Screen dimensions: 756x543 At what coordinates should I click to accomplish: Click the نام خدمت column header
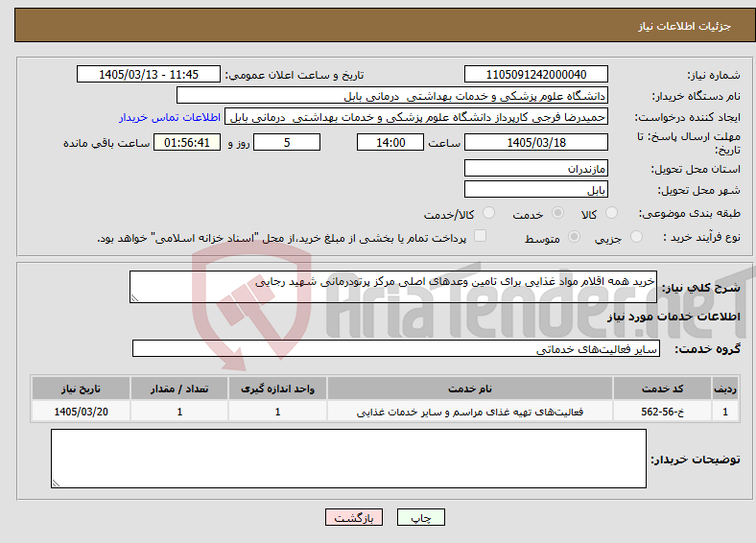click(469, 389)
